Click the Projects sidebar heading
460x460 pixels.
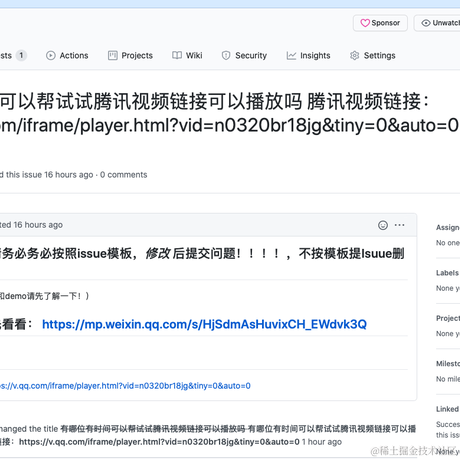coord(448,318)
